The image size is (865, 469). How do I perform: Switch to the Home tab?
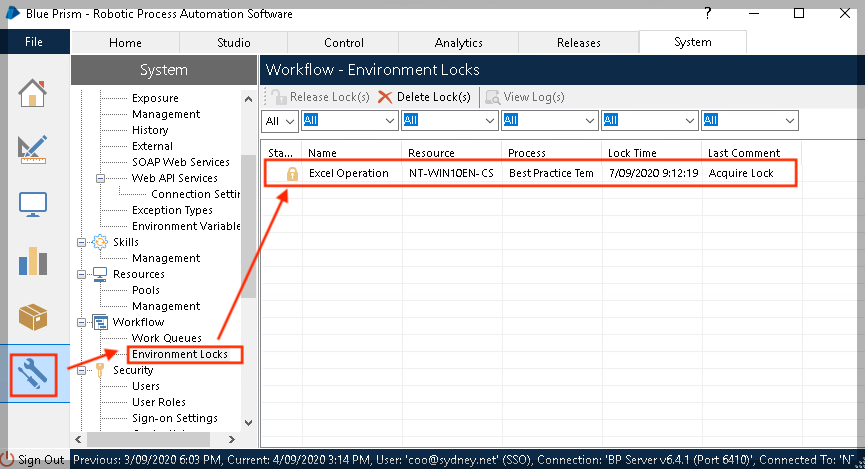click(x=125, y=42)
